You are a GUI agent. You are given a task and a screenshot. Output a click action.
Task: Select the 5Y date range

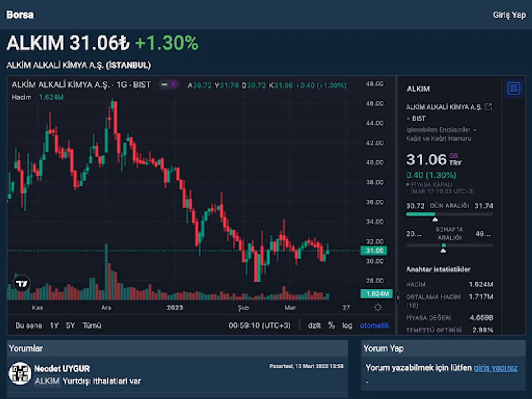[70, 325]
